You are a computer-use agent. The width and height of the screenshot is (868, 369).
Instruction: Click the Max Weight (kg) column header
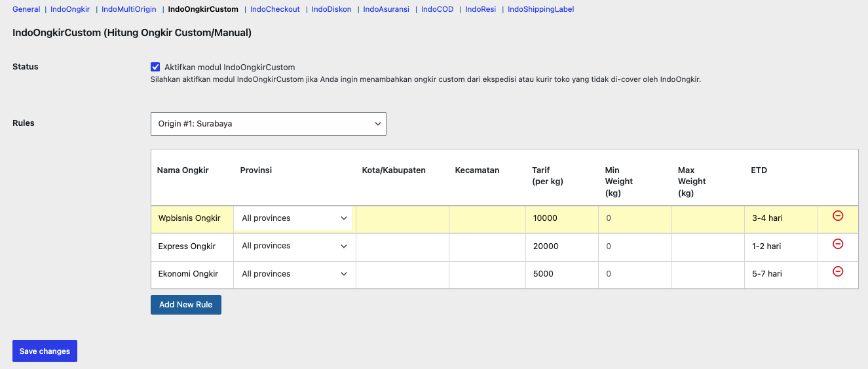click(x=692, y=182)
